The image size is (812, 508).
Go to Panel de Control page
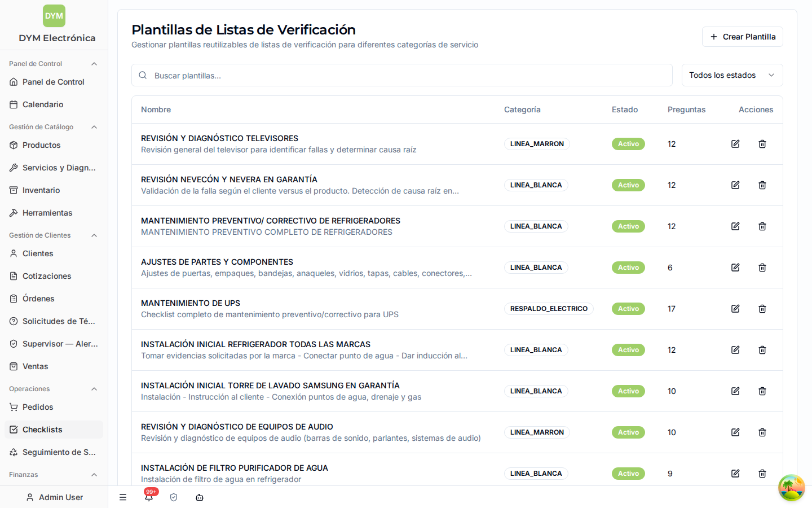pyautogui.click(x=54, y=82)
